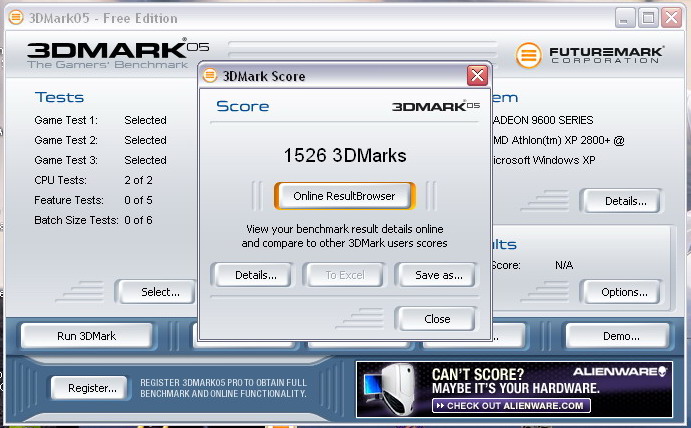Click Alienware logo in the advertisement
691x428 pixels.
(620, 372)
